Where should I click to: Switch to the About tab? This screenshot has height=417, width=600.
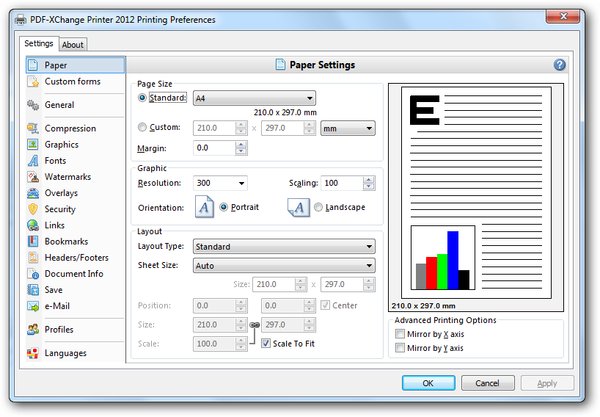click(x=73, y=44)
